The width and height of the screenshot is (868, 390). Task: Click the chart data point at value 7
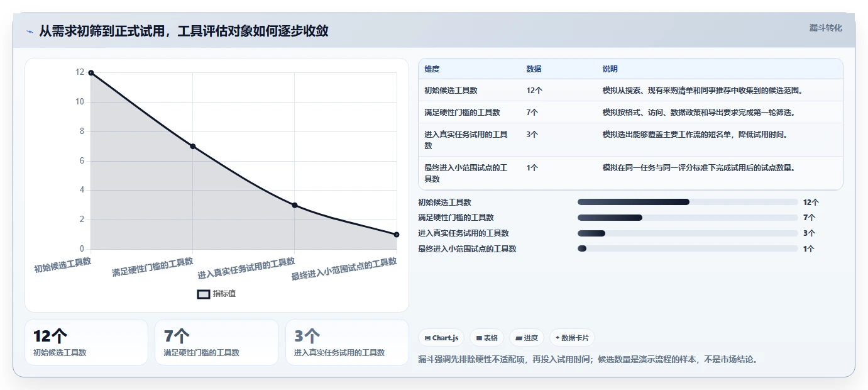[x=192, y=147]
